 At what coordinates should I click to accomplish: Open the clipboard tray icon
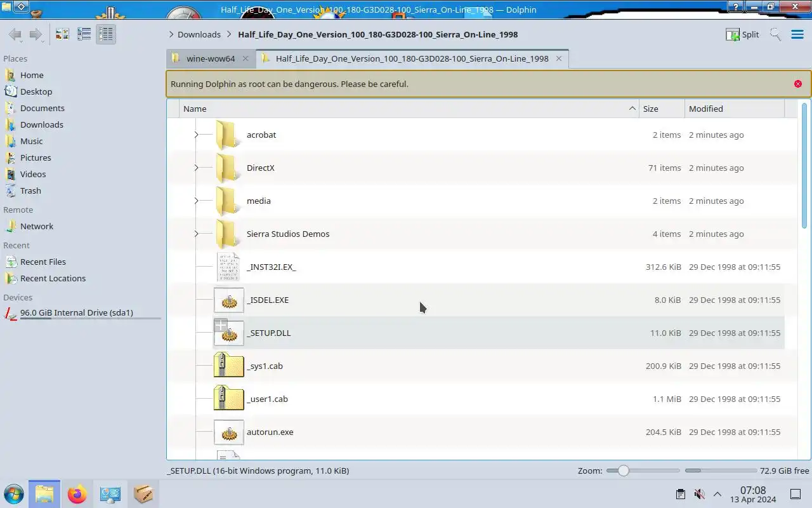coord(680,494)
